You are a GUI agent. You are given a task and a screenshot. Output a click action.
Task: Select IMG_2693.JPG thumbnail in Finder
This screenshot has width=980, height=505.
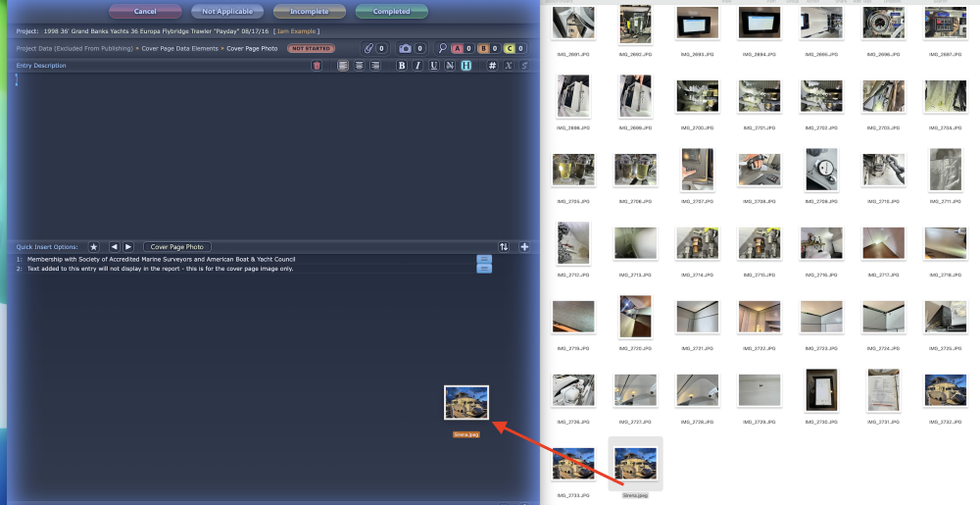click(697, 23)
